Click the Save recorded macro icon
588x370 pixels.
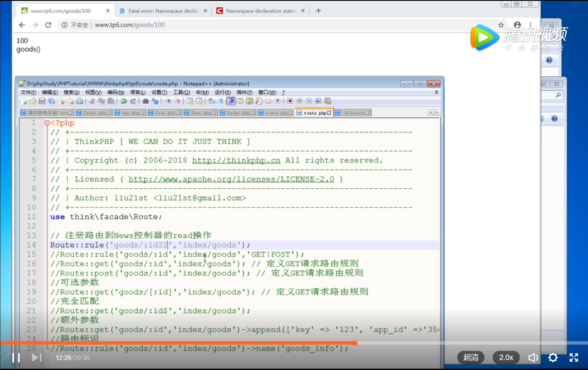coord(327,101)
